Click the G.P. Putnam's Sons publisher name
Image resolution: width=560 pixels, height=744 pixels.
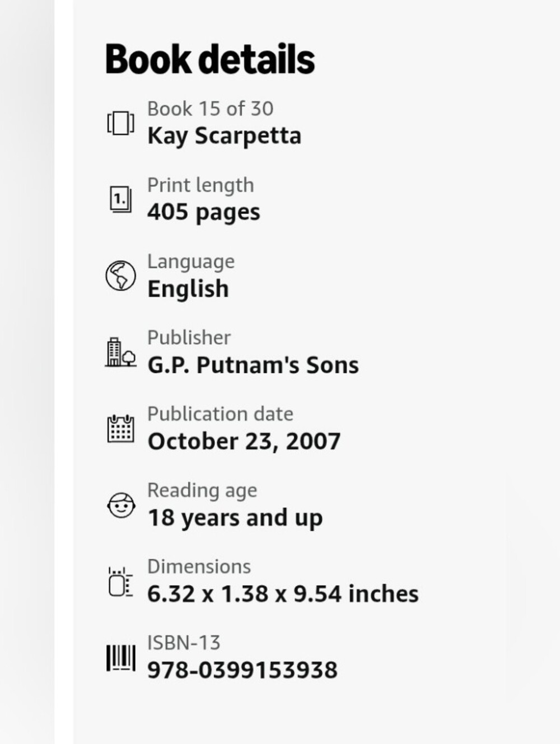point(253,365)
